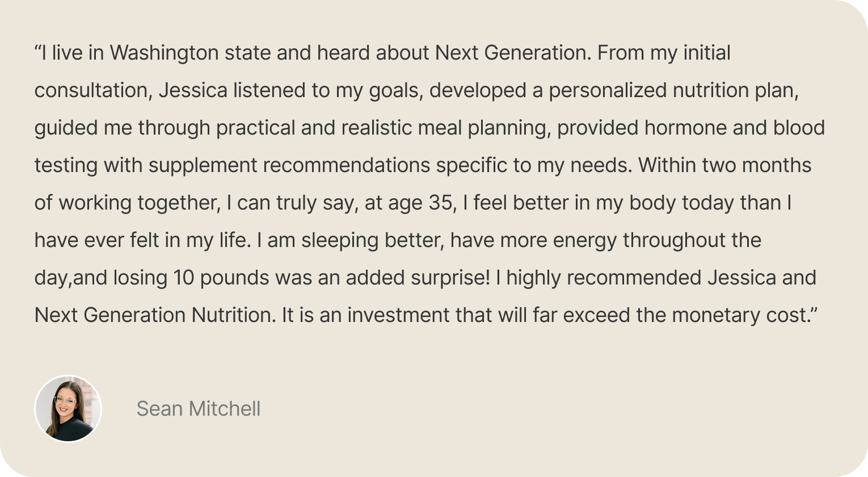The width and height of the screenshot is (868, 477).
Task: Click the reviewer's circular profile photo
Action: tap(68, 408)
